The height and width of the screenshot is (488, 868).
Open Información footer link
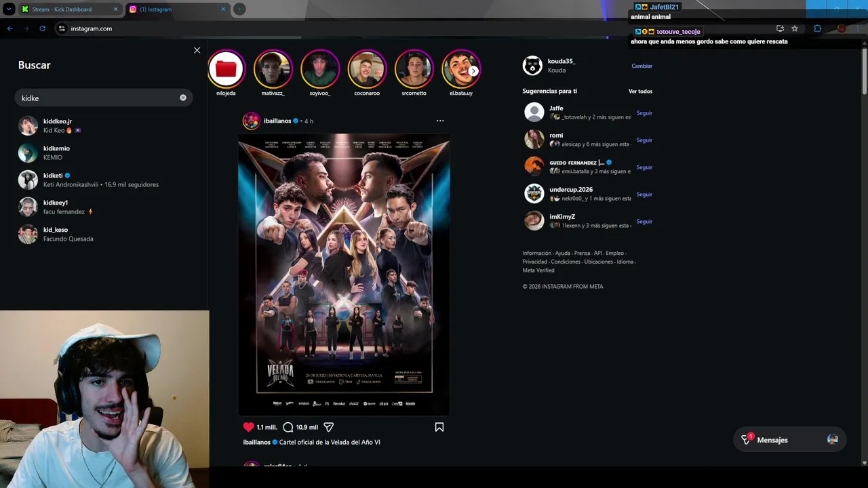[536, 253]
